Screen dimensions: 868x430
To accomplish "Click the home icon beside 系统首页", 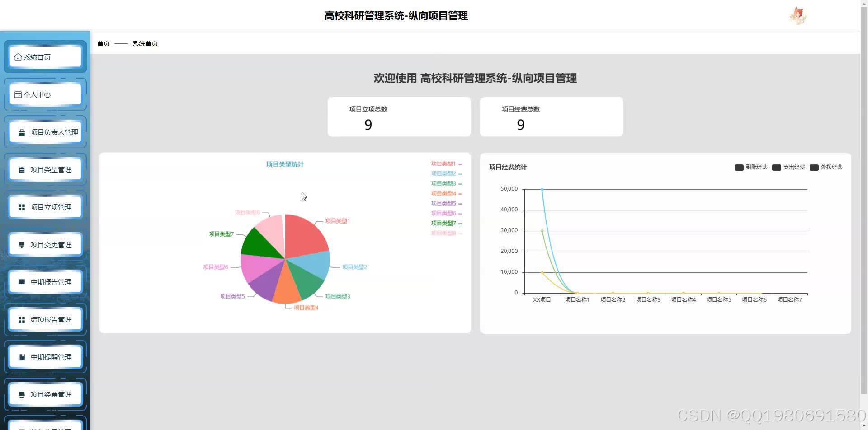I will [18, 57].
